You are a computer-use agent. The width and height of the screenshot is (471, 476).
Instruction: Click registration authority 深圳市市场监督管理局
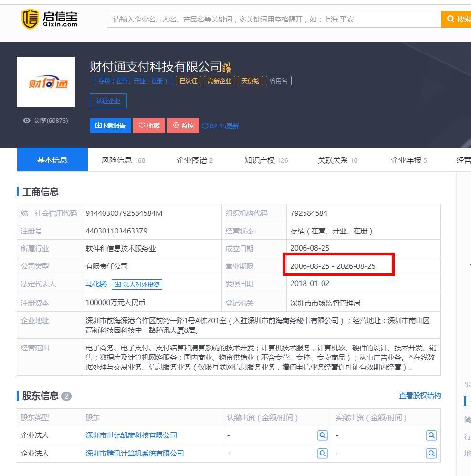[x=325, y=303]
